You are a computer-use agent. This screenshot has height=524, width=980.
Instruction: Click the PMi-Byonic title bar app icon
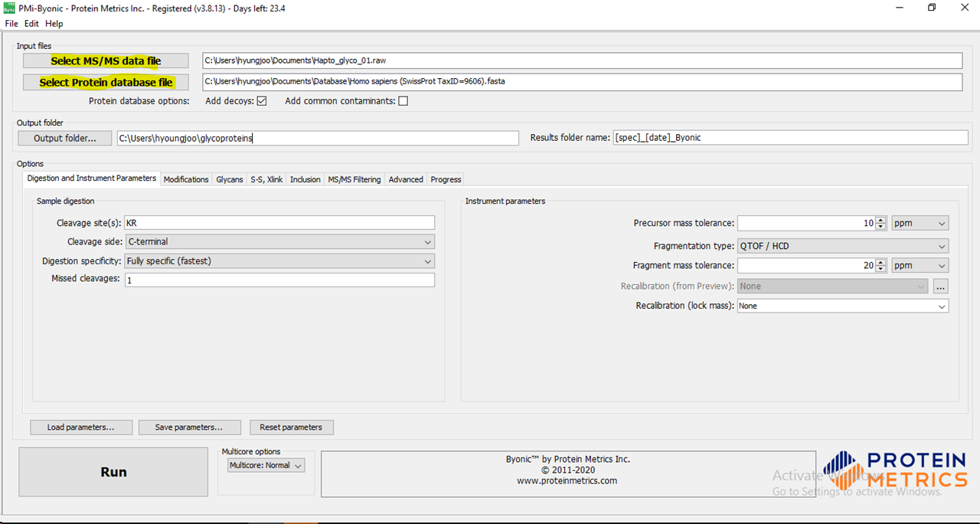tap(8, 8)
